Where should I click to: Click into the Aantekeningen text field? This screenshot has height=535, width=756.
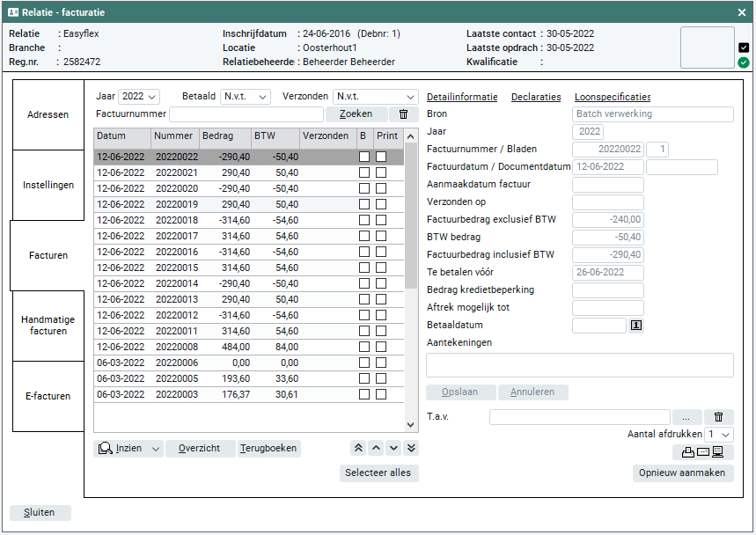pyautogui.click(x=579, y=365)
